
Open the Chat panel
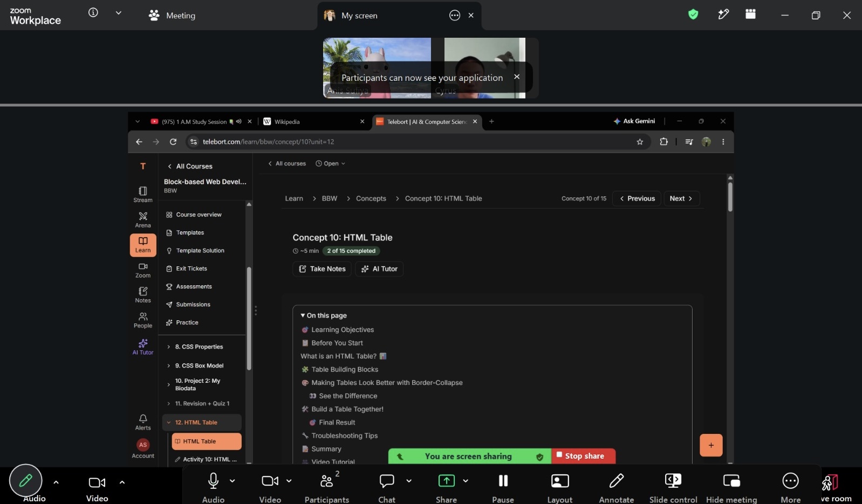(387, 487)
